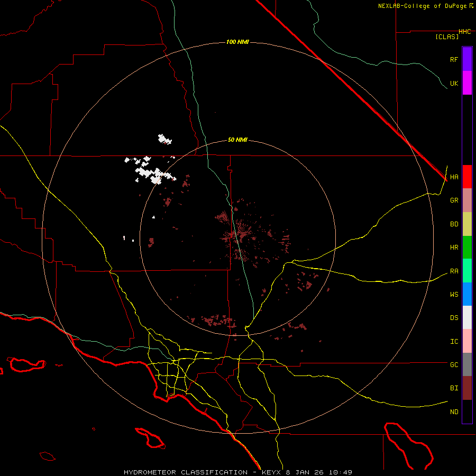Click the 100 NMI range ring label

237,42
